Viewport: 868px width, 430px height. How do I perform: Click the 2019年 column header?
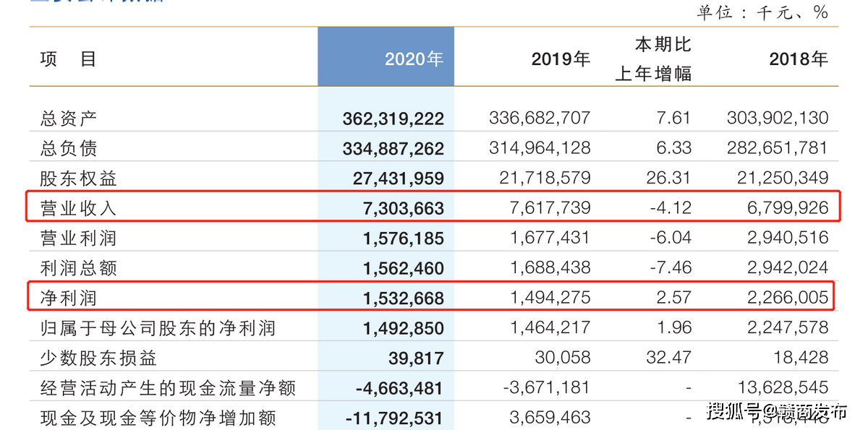[561, 59]
